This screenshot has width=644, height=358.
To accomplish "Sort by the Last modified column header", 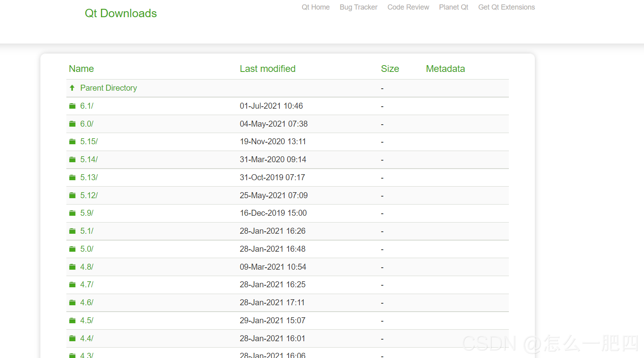I will (x=267, y=69).
